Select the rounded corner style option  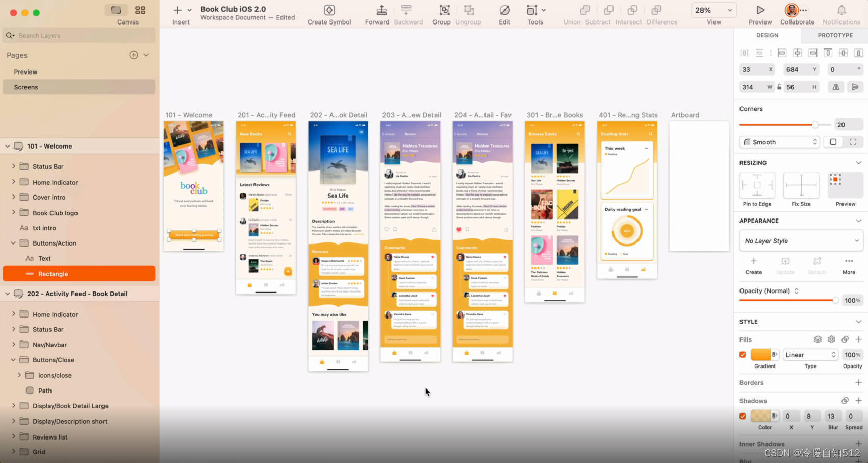click(x=833, y=142)
